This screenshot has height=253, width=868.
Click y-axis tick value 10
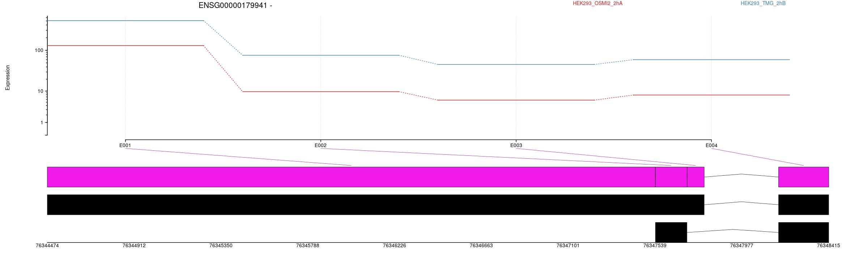41,91
